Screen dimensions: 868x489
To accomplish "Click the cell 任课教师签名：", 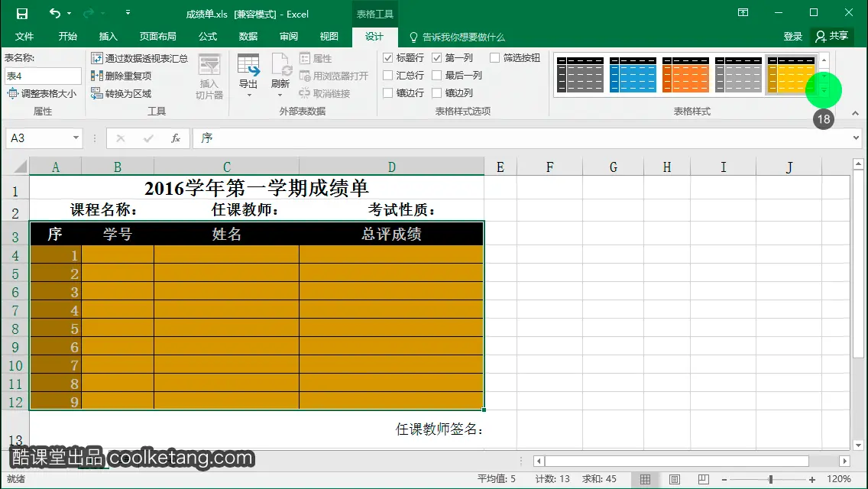I will click(439, 429).
